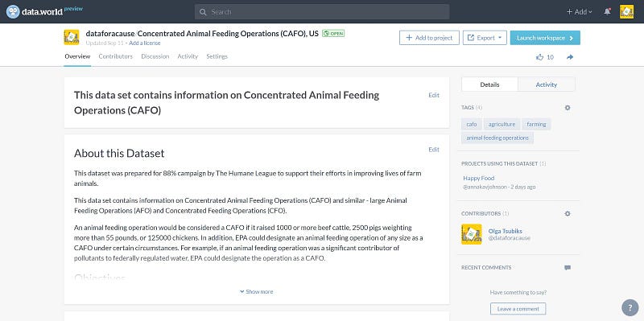Viewport: 644px width, 321px height.
Task: Select the Activity sidebar tab
Action: [547, 84]
